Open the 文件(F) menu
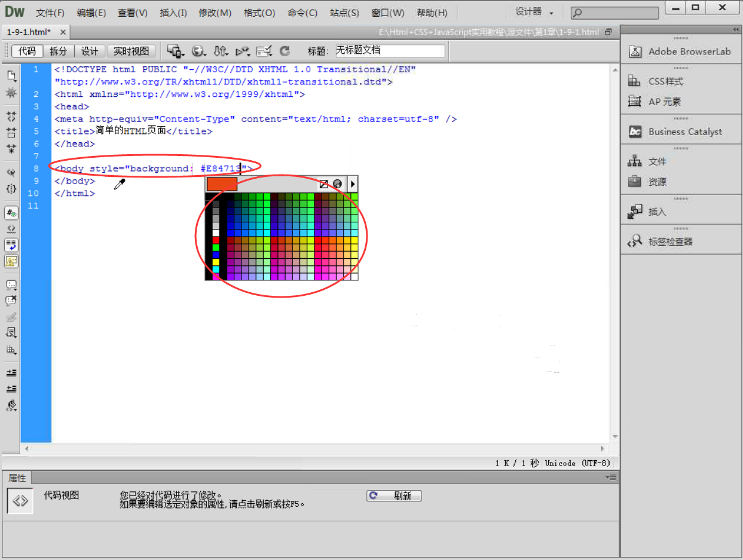The width and height of the screenshot is (743, 560). (x=50, y=13)
